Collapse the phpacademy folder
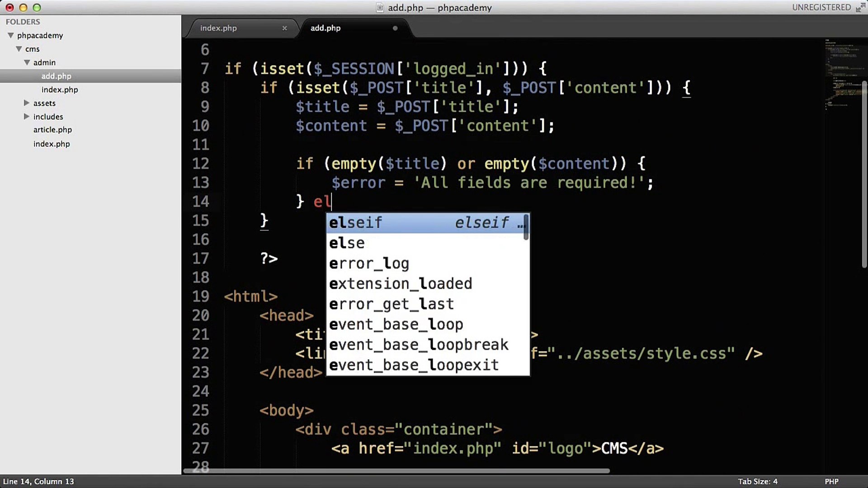The width and height of the screenshot is (868, 488). (10, 35)
